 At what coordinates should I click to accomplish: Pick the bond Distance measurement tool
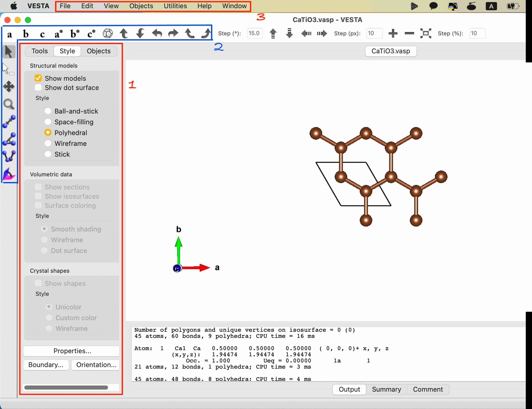[x=9, y=121]
